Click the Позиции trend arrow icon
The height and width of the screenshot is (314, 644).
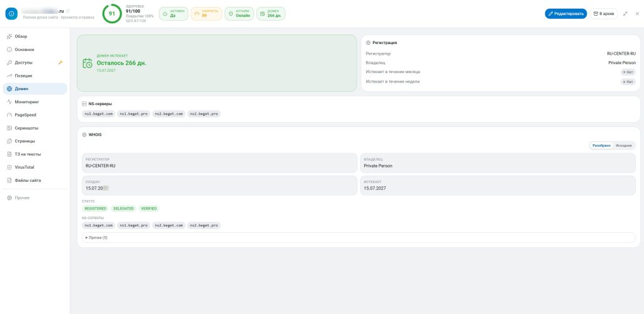9,76
